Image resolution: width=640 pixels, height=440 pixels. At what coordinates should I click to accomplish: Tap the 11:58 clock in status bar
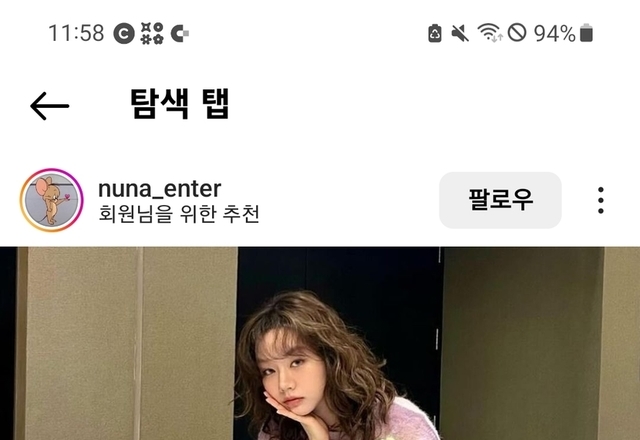(76, 33)
